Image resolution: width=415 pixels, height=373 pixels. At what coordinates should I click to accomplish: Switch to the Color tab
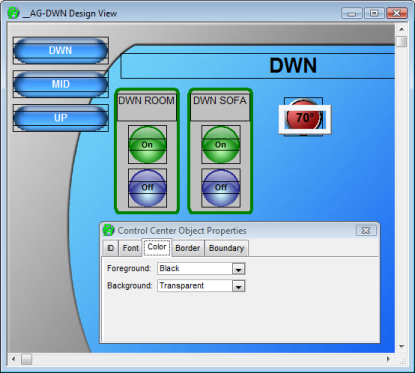[157, 247]
